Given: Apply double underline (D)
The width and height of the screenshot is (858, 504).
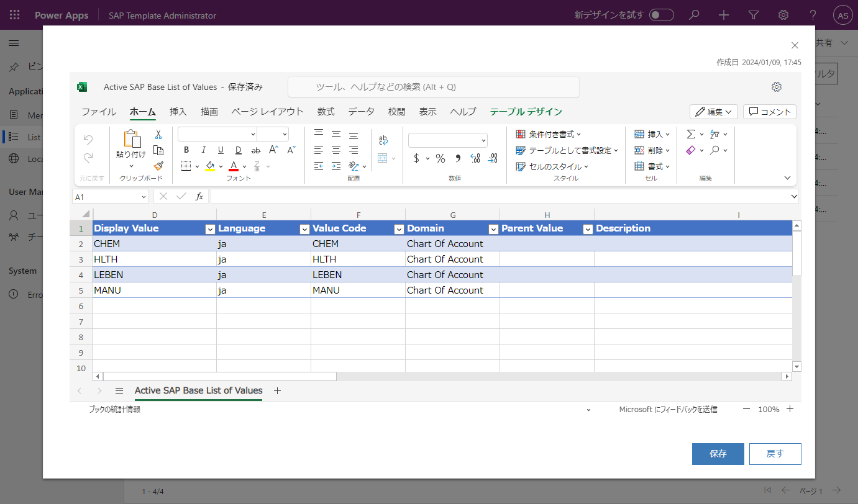Looking at the screenshot, I should pos(238,150).
